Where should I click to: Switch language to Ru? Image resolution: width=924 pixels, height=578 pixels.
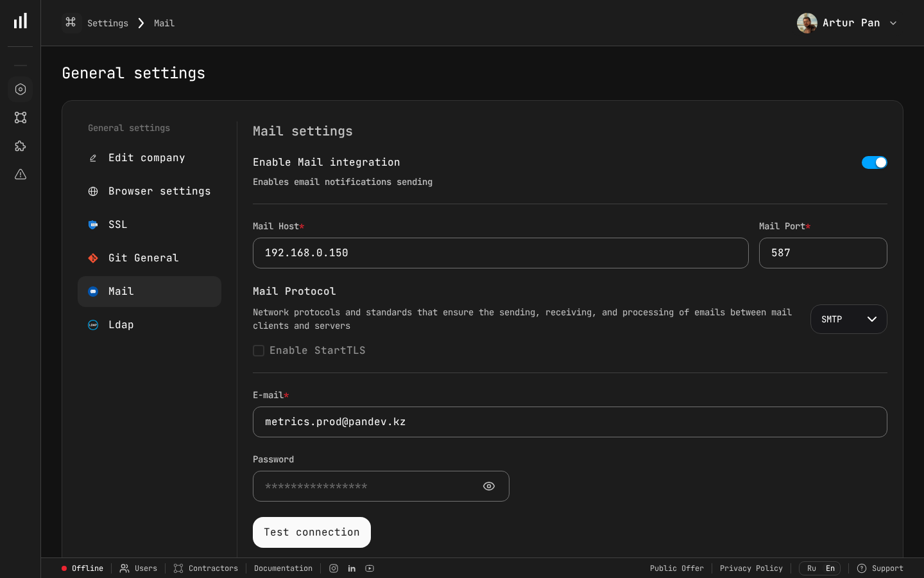pyautogui.click(x=812, y=568)
